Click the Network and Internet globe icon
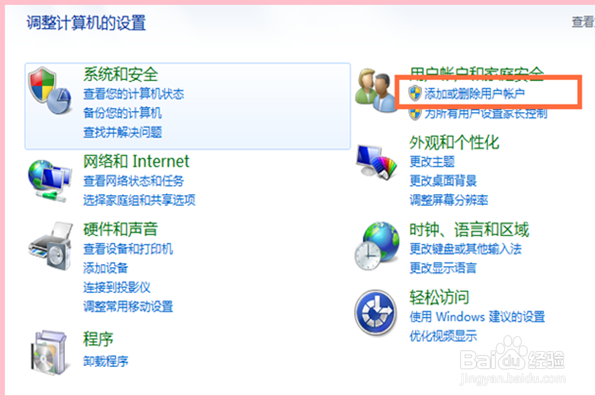600x400 pixels. point(49,181)
